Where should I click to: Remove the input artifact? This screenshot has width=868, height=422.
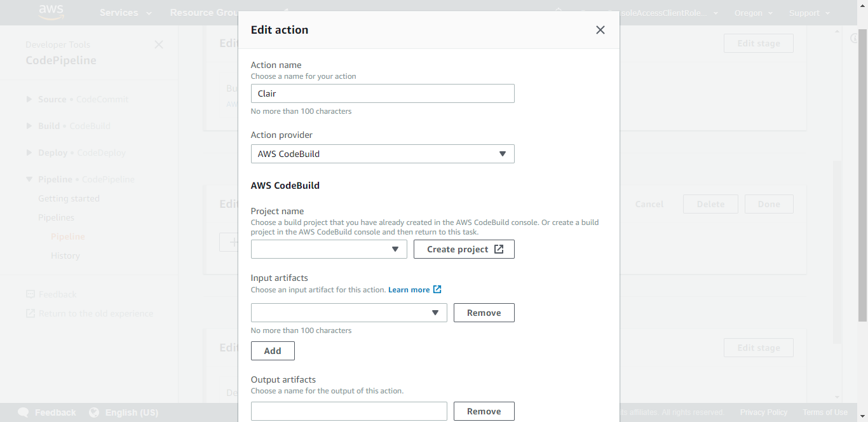484,313
